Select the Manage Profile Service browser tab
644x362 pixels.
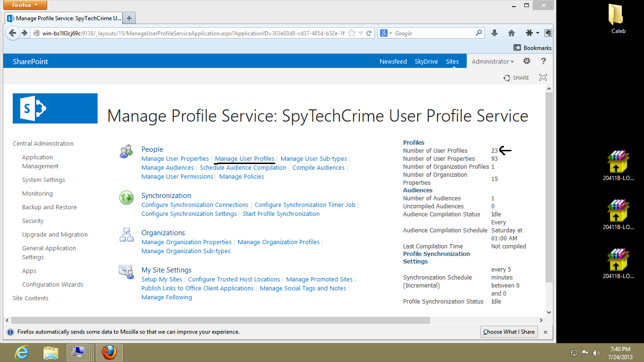[64, 18]
